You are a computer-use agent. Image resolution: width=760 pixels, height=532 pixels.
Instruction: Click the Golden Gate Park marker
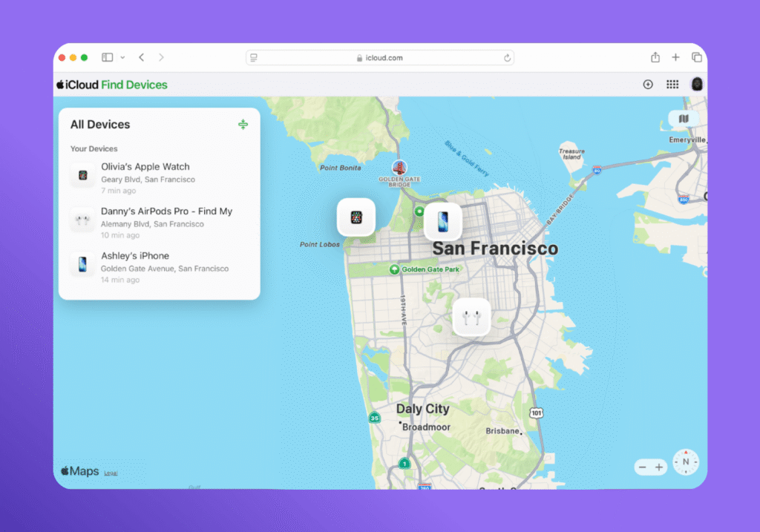tap(395, 269)
